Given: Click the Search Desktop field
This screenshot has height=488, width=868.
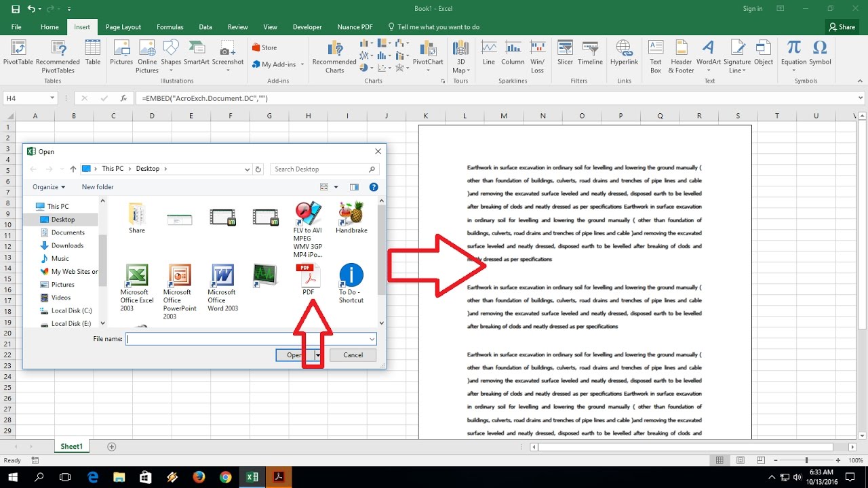Looking at the screenshot, I should pos(324,169).
